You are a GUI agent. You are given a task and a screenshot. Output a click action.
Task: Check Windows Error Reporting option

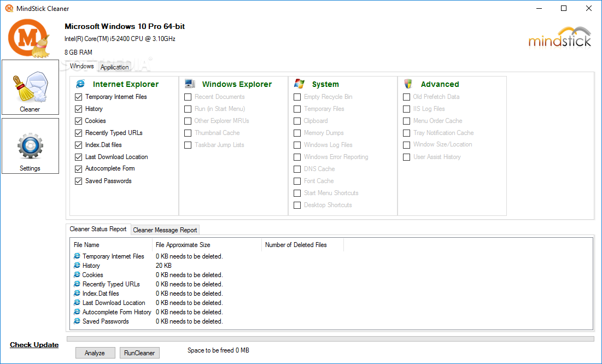297,157
